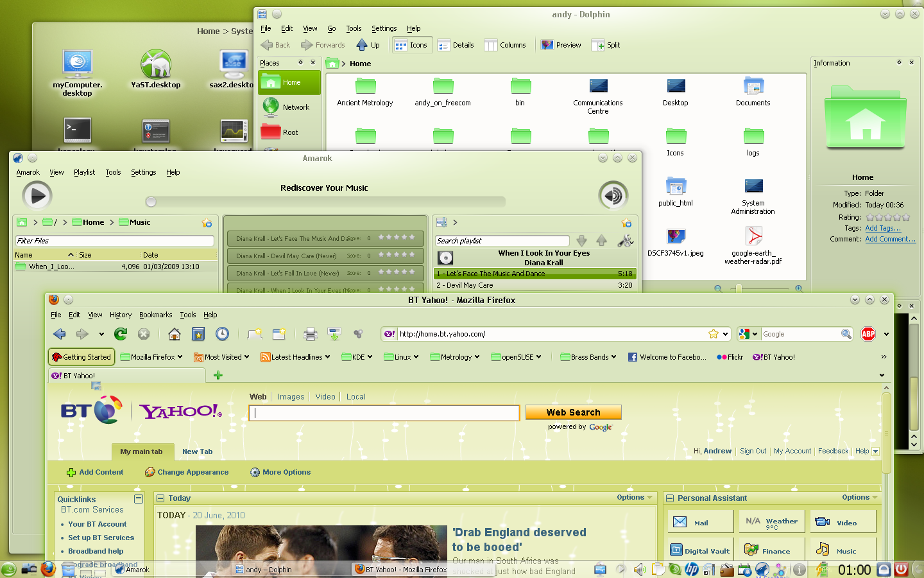Screen dimensions: 924x578
Task: Set rating star for Let's Face The Music track
Action: (396, 238)
